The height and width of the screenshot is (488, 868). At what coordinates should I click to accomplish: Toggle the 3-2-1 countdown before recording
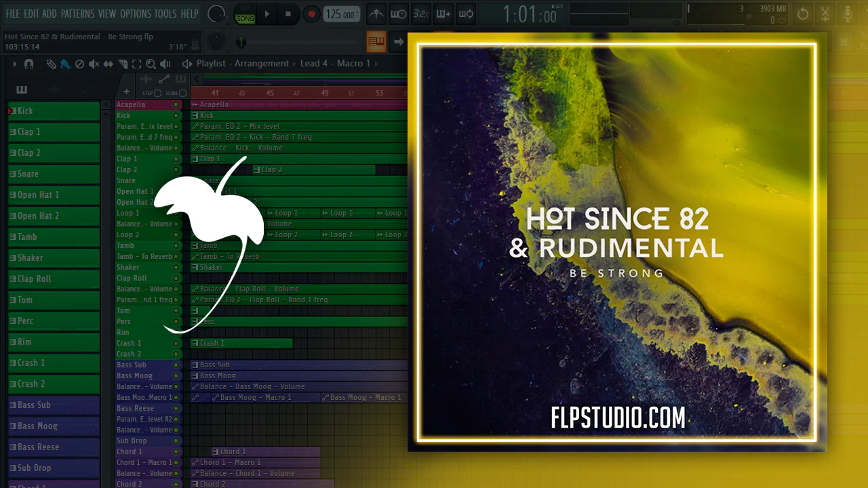point(420,14)
